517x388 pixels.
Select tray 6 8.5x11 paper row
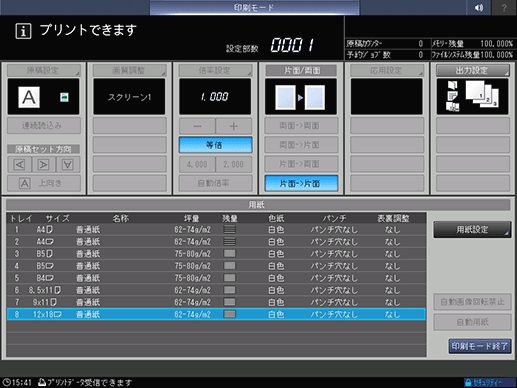click(x=216, y=290)
